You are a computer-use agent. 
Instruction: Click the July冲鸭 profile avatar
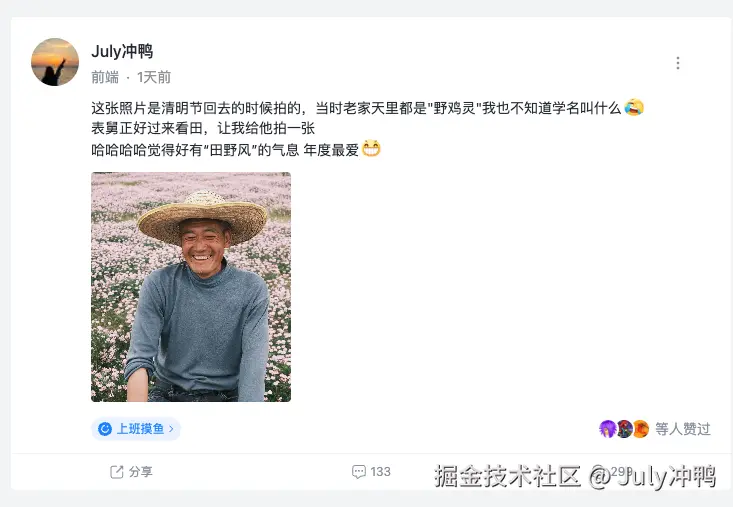click(x=55, y=62)
